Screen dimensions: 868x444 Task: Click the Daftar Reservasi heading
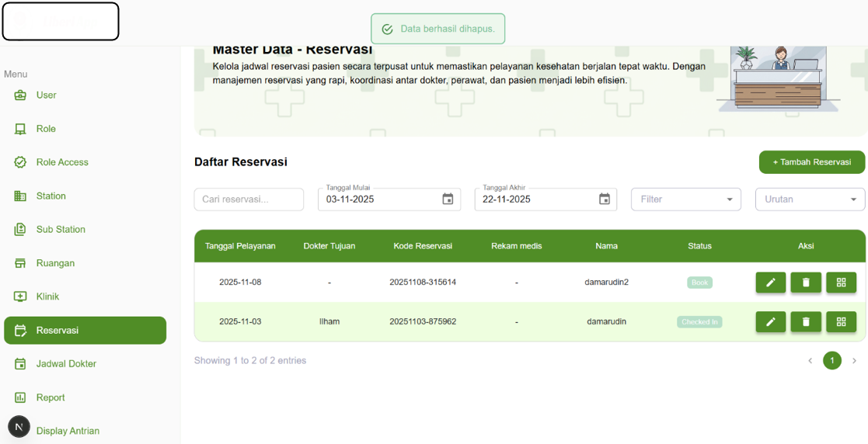click(241, 162)
